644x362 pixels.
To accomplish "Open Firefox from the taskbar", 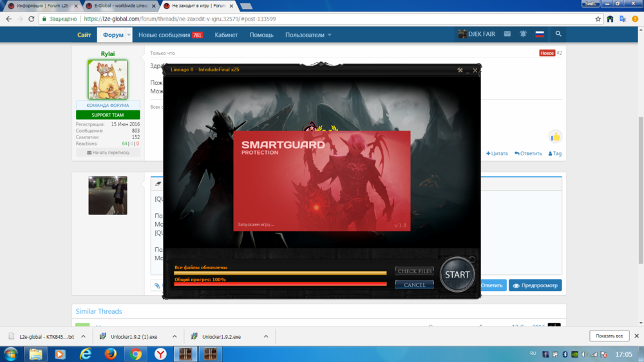I will (111, 354).
